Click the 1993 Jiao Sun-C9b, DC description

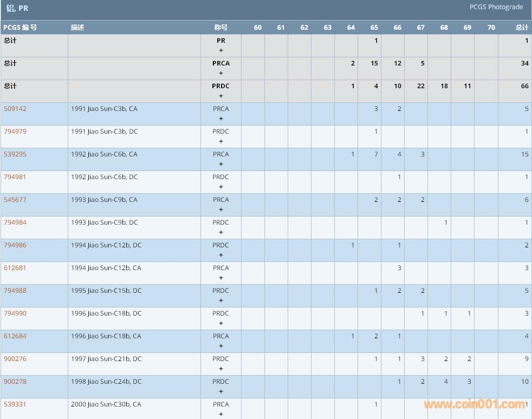click(105, 222)
